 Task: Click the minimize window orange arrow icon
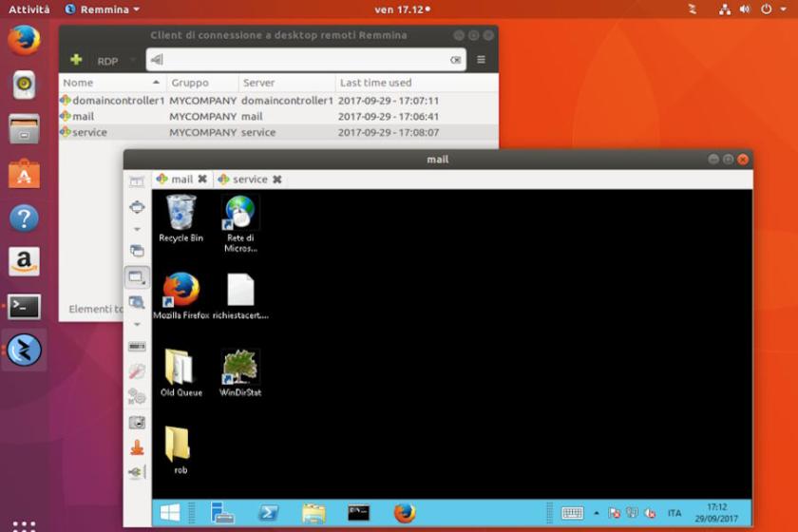(137, 447)
